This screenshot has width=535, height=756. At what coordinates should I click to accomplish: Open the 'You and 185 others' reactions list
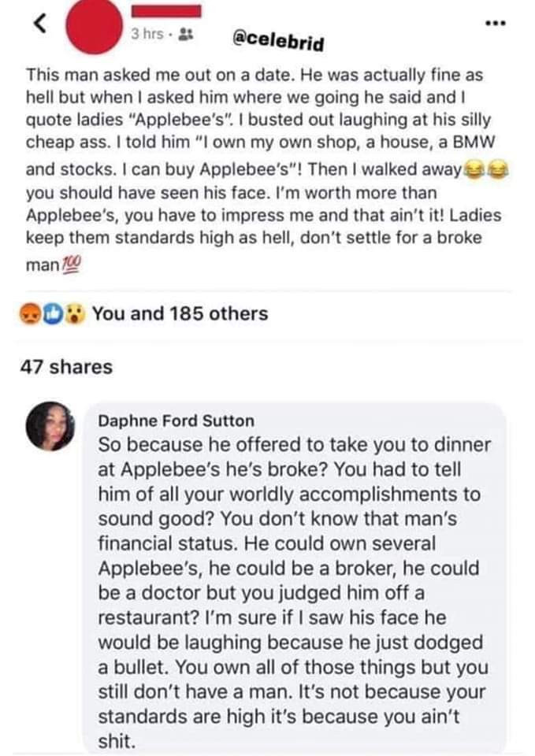(180, 313)
